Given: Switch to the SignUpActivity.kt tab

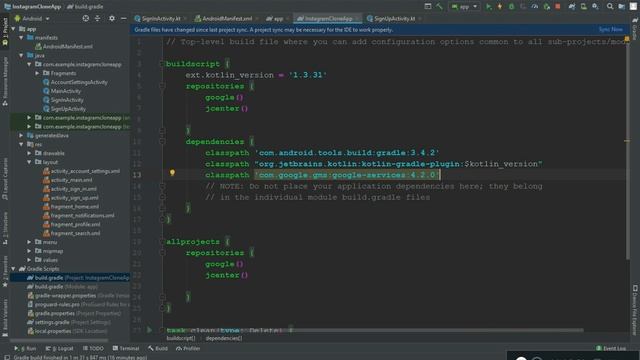Looking at the screenshot, I should (393, 19).
